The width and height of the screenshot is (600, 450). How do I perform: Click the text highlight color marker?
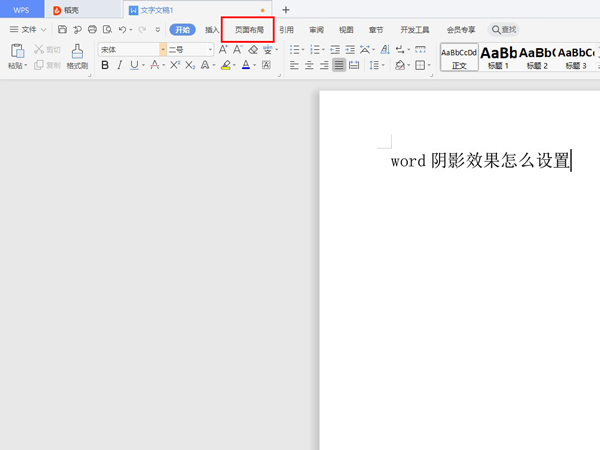click(x=225, y=65)
